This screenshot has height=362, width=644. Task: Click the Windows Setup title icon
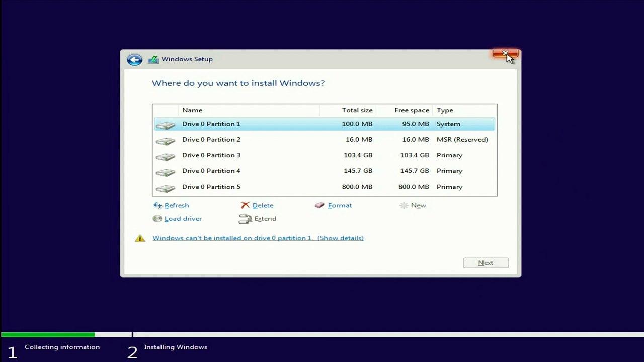click(x=153, y=59)
